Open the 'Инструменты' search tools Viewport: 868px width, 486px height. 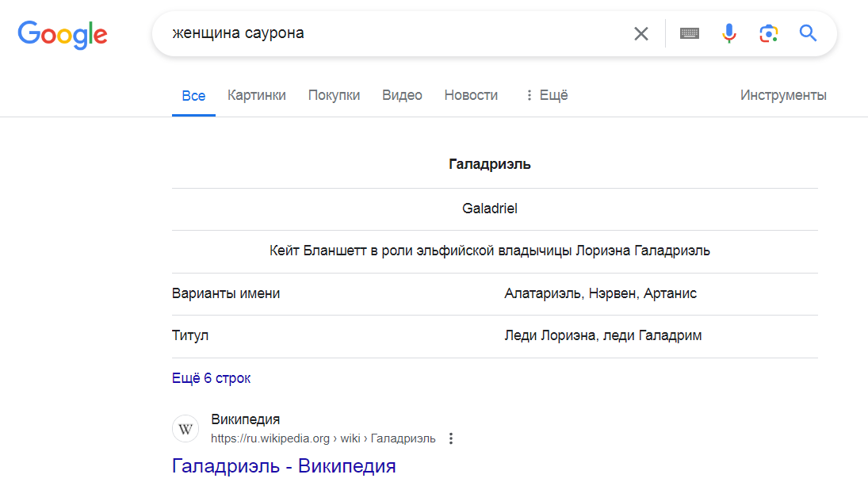[783, 95]
